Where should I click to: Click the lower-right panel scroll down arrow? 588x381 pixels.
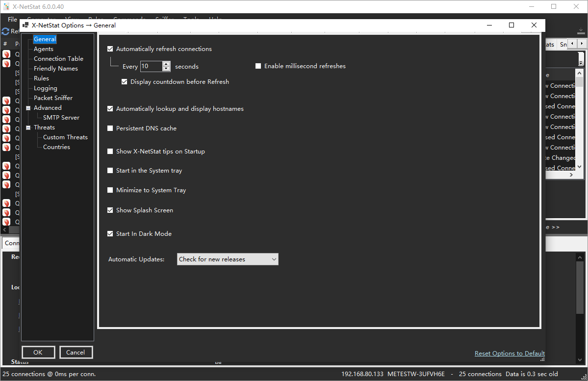pyautogui.click(x=580, y=359)
